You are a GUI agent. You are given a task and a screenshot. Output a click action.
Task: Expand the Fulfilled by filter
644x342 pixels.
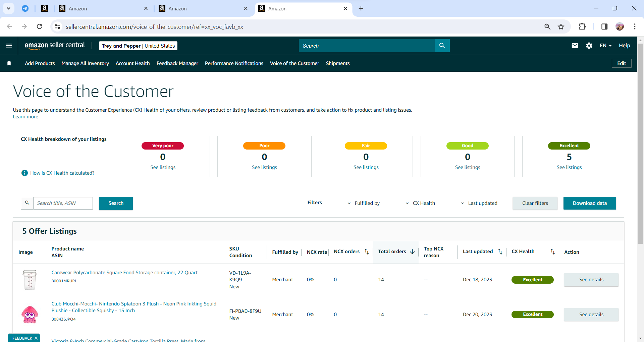(363, 203)
